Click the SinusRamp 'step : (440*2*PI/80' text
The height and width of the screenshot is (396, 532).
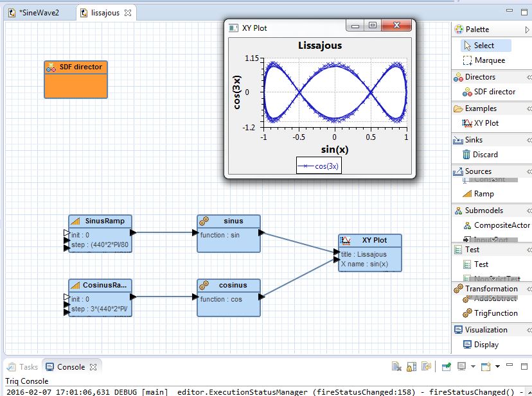100,245
